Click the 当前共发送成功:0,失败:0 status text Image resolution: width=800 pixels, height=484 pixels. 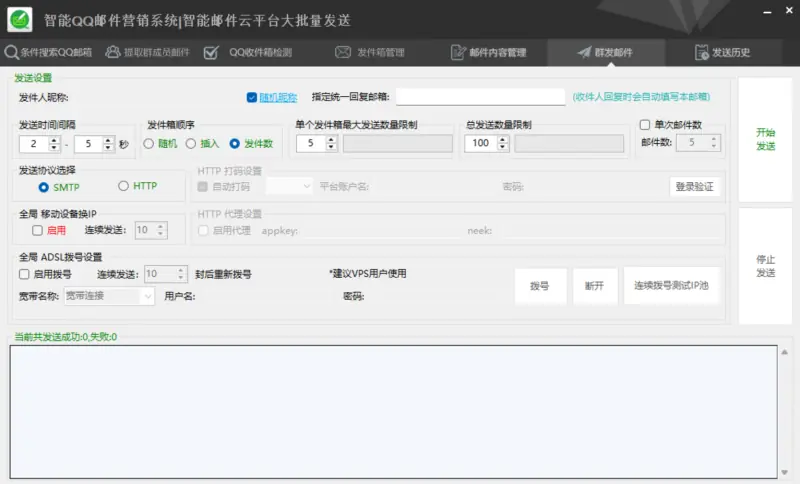(x=65, y=337)
